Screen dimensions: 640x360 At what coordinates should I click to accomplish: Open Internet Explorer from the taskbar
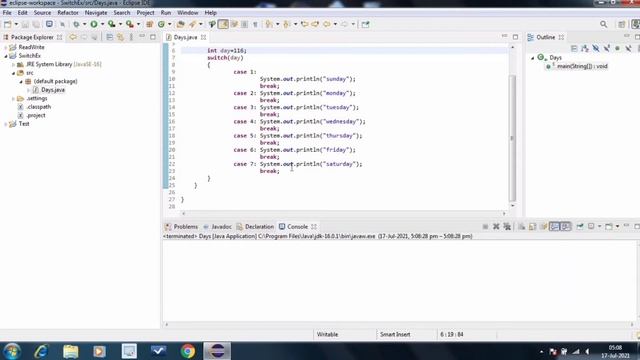42,351
